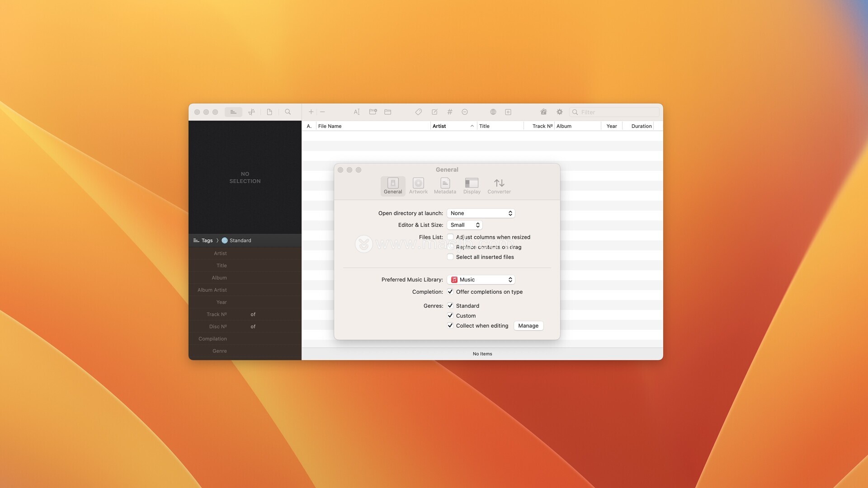Click the rename text cursor icon
The width and height of the screenshot is (868, 488).
click(x=357, y=112)
